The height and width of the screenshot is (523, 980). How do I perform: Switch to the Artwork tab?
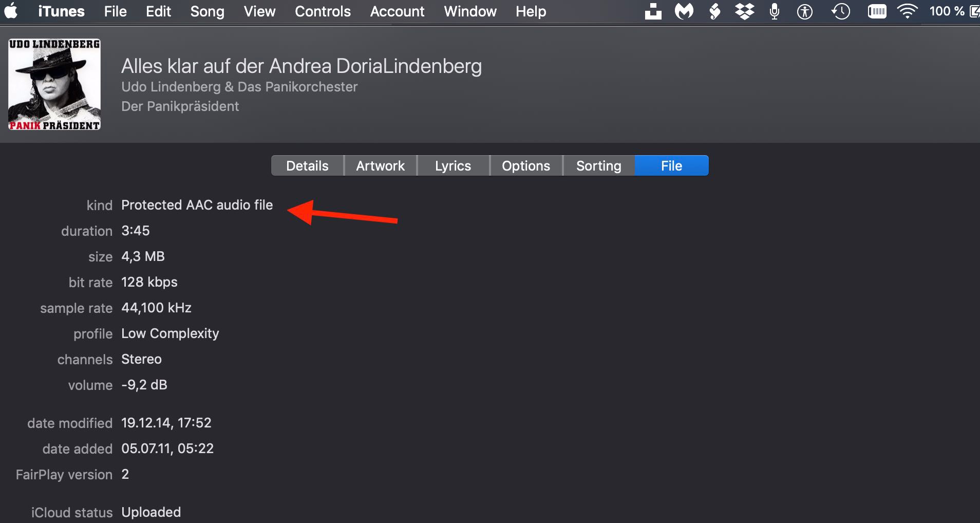pyautogui.click(x=380, y=165)
